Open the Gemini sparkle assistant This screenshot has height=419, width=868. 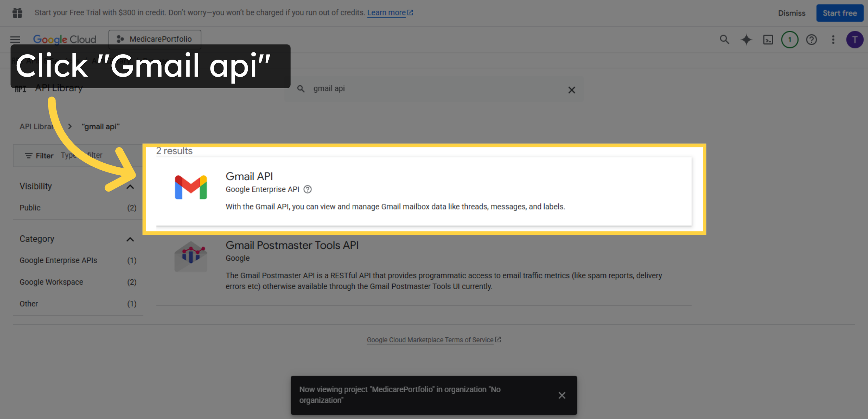(x=746, y=40)
